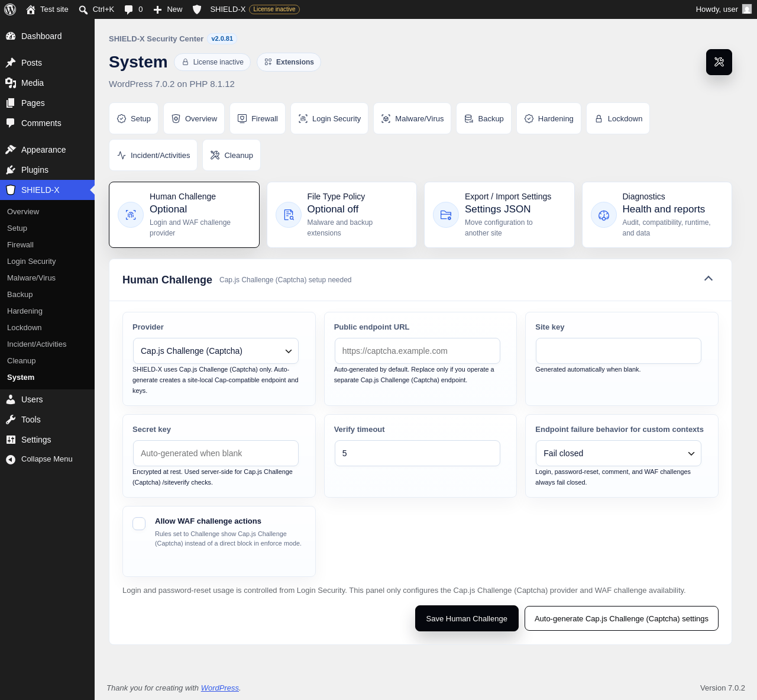Click the Incident/Activities pulse icon
This screenshot has width=757, height=700.
[121, 155]
